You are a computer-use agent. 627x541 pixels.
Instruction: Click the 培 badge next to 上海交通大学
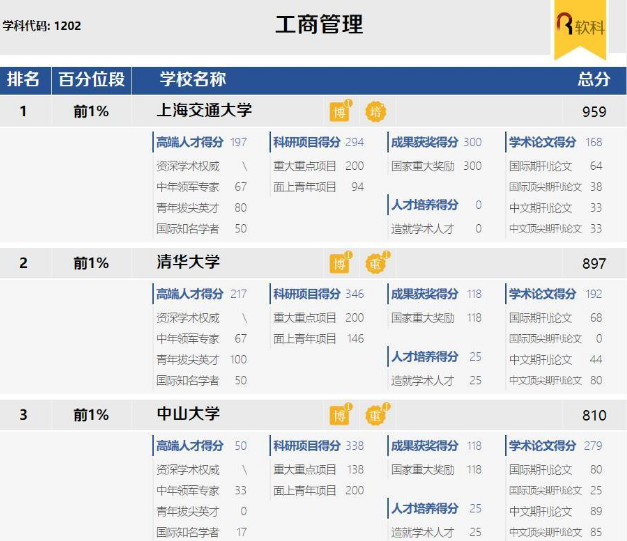click(375, 112)
